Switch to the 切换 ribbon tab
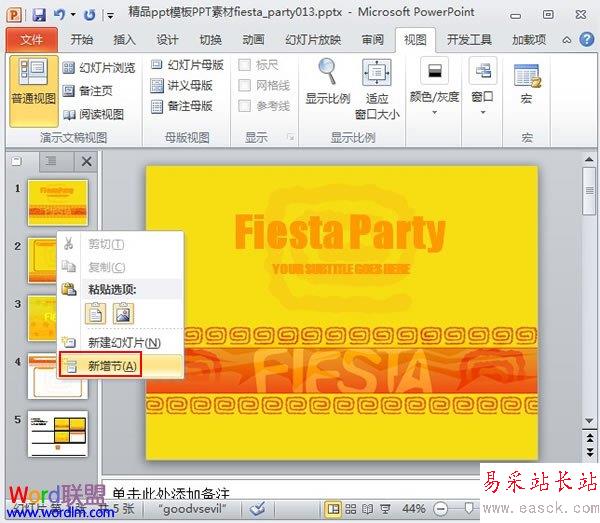Viewport: 600px width, 523px height. (x=210, y=40)
